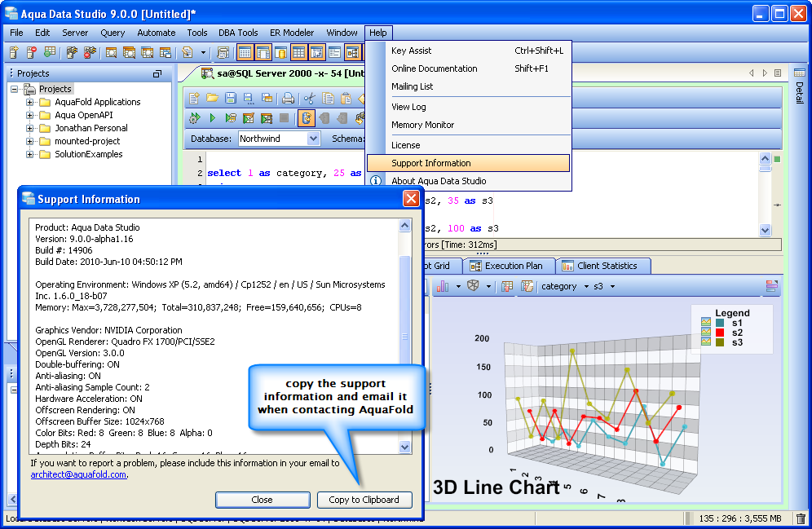This screenshot has height=529, width=812.
Task: Toggle the second highlighted panel view button
Action: (x=263, y=52)
